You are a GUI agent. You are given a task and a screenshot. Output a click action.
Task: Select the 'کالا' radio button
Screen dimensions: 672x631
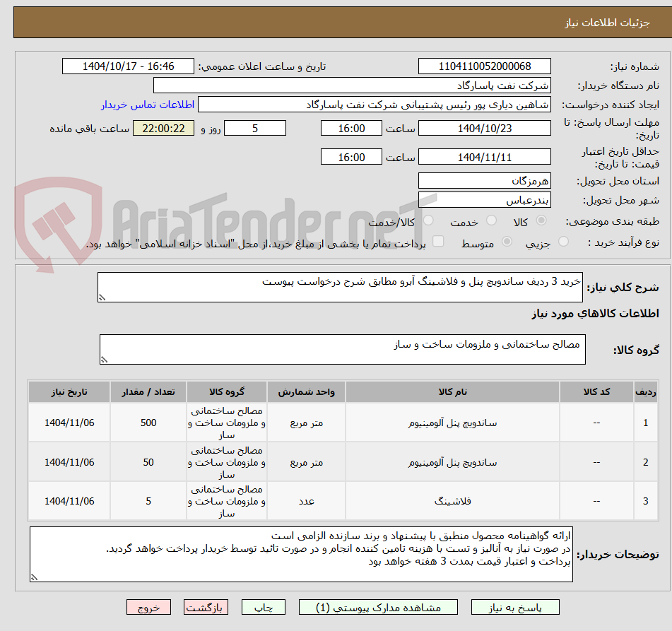[x=541, y=220]
